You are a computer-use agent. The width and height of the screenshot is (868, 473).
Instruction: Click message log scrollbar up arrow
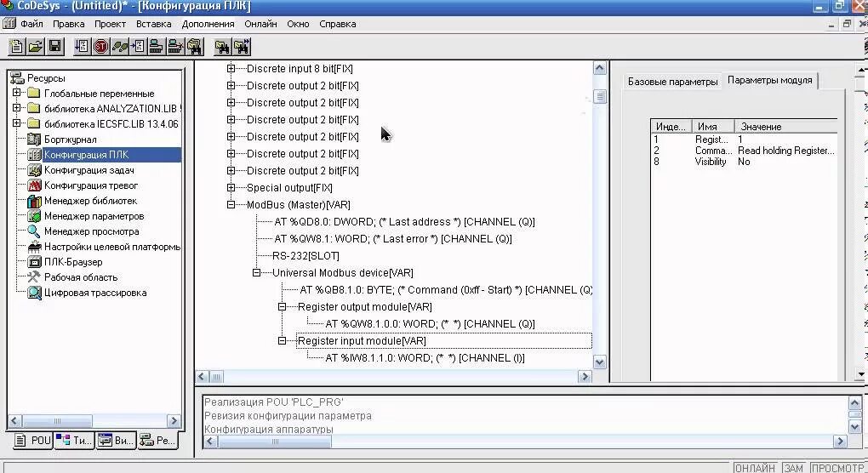(x=854, y=402)
